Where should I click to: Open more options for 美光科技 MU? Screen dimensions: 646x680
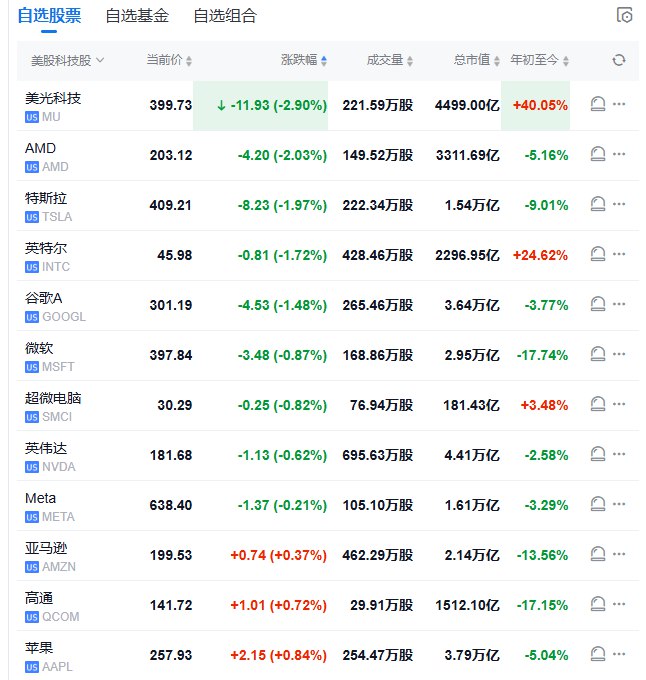[x=619, y=104]
